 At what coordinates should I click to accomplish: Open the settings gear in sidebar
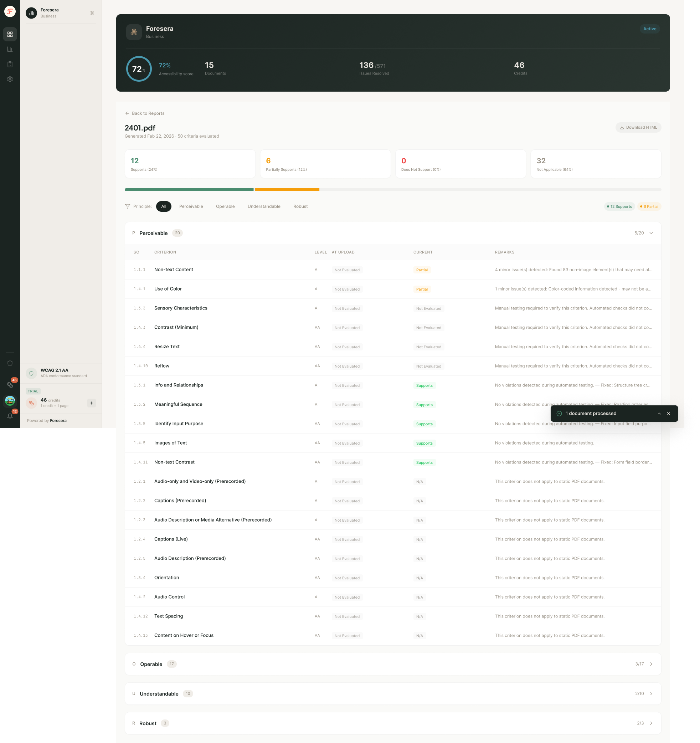(10, 79)
